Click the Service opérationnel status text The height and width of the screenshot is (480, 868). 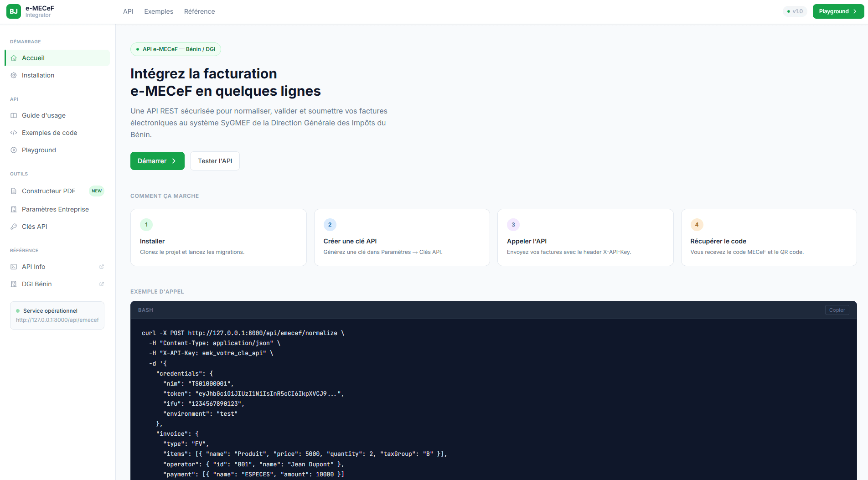pos(50,311)
